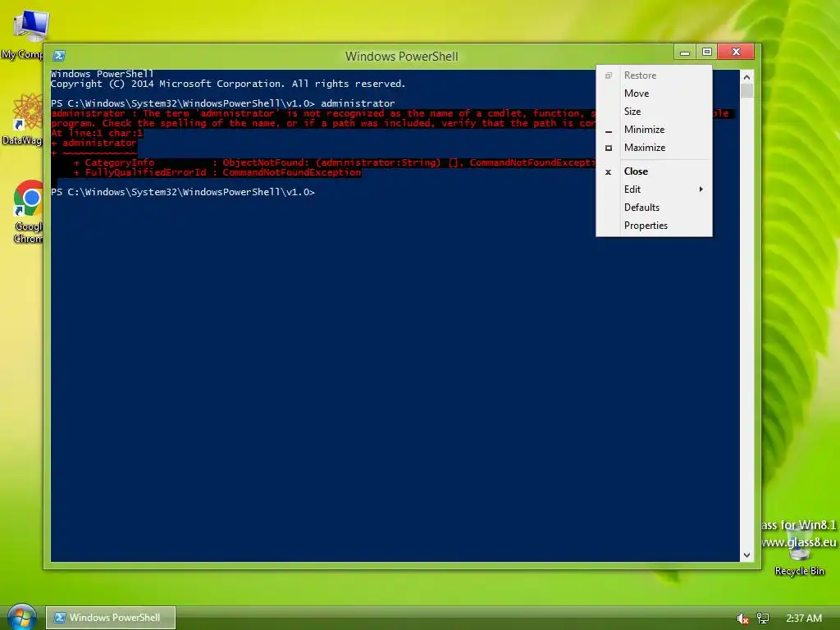Maximize the PowerShell window from the title bar
This screenshot has width=840, height=630.
[706, 52]
